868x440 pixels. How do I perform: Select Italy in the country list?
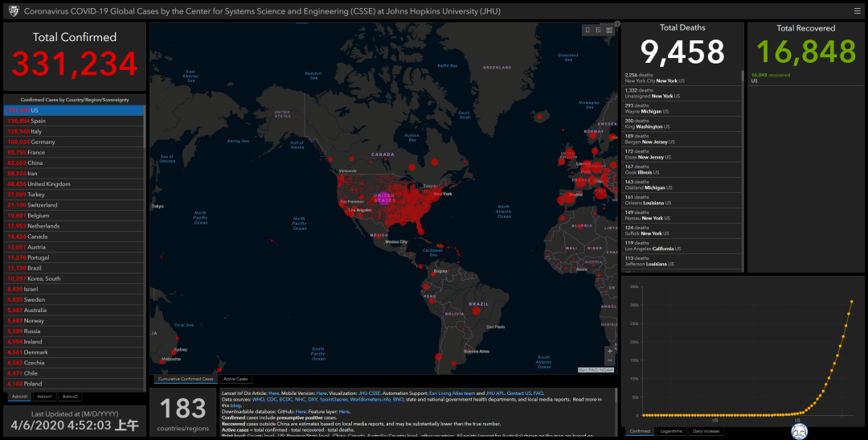pyautogui.click(x=74, y=131)
